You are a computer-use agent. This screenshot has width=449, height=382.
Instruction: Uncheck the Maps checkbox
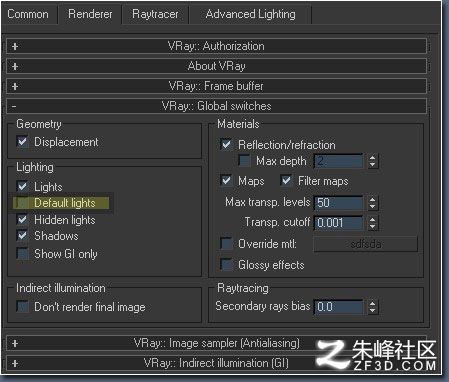pyautogui.click(x=226, y=181)
